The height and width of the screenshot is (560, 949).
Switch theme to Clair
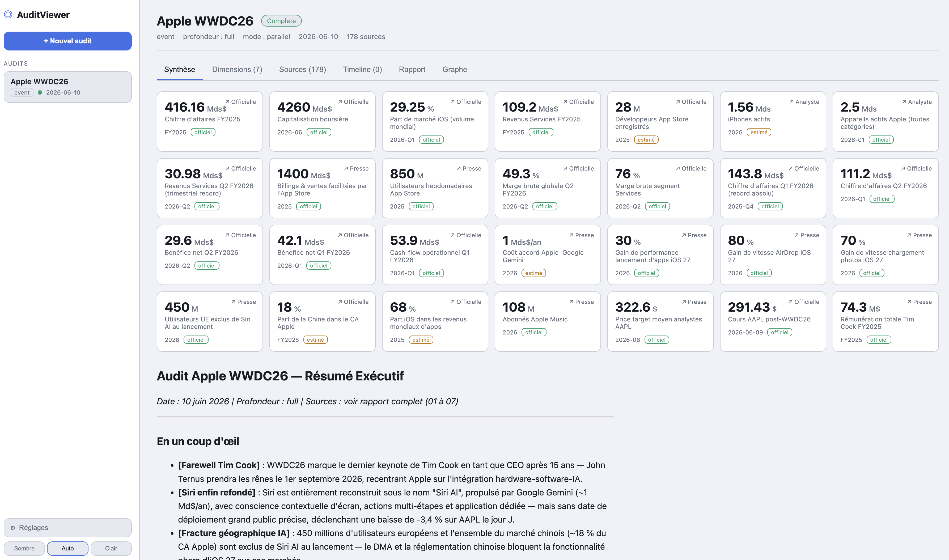tap(111, 548)
